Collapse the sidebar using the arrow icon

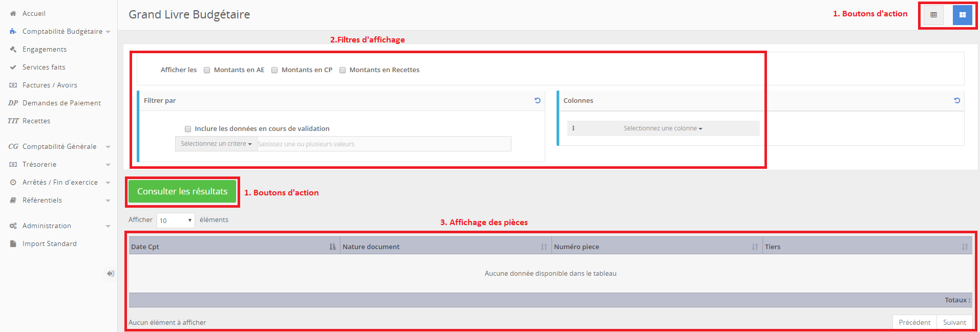pos(110,274)
